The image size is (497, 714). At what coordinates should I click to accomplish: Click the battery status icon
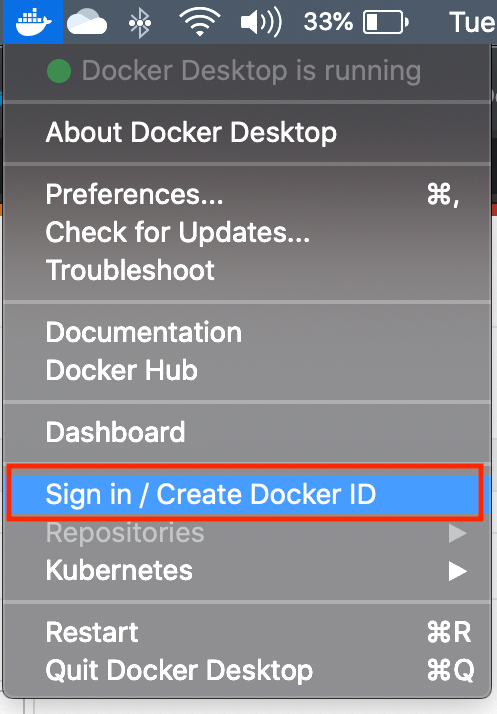[x=385, y=22]
